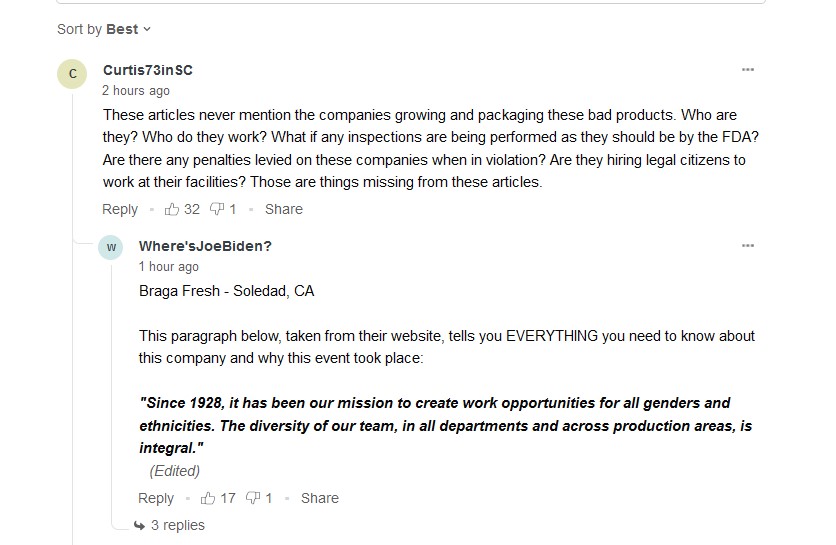Image resolution: width=836 pixels, height=545 pixels.
Task: Click the Where'sJoeBiden? avatar circle
Action: [x=111, y=247]
